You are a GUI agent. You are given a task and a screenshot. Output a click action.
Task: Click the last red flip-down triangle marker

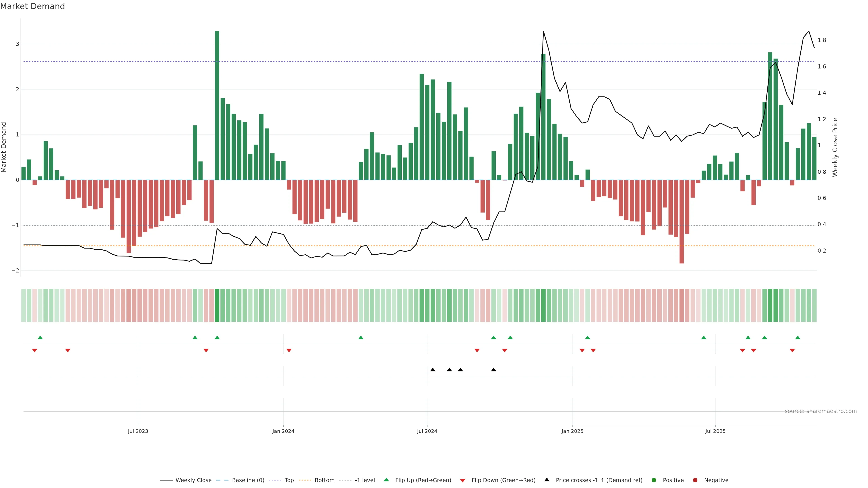tap(792, 351)
